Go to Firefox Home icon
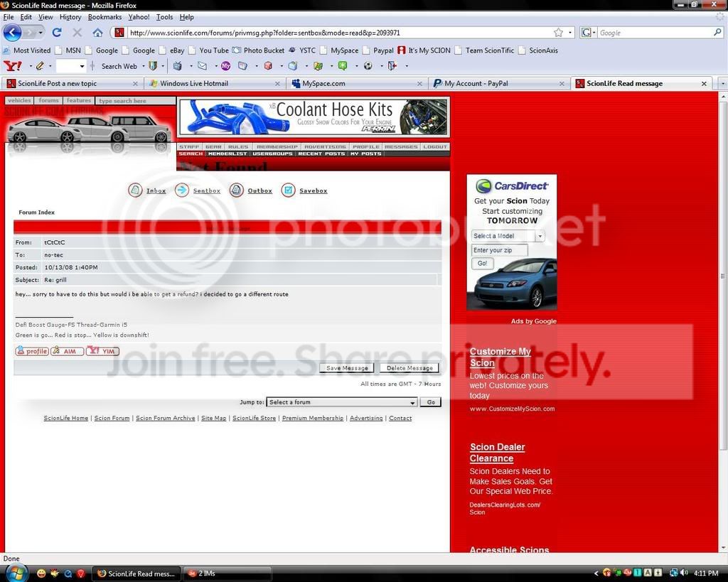This screenshot has height=582, width=728. pos(97,33)
